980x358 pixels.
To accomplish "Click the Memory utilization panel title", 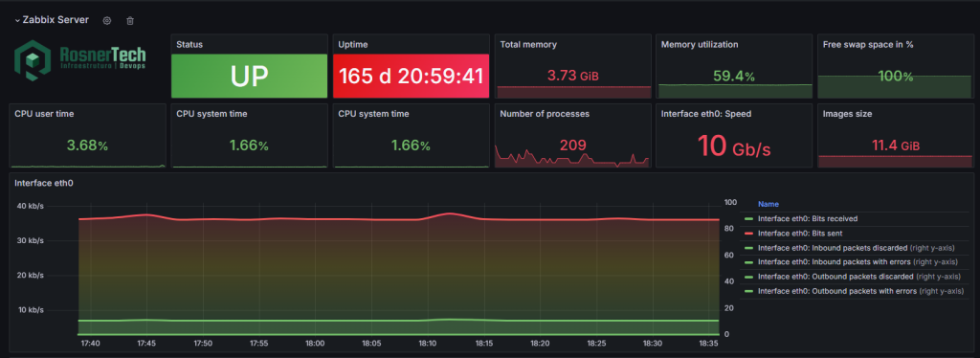I will pyautogui.click(x=700, y=44).
